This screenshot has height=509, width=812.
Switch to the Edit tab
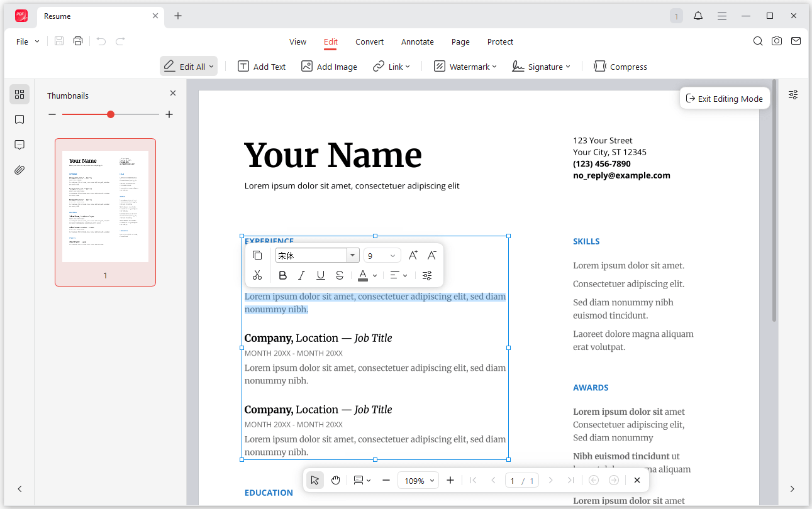pos(331,41)
